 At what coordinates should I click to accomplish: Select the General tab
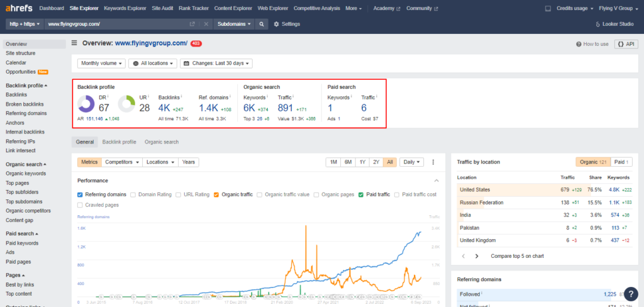85,142
